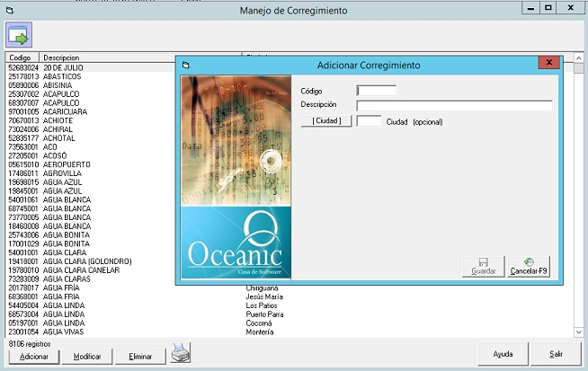Open Ayuda help button
Image resolution: width=588 pixels, height=371 pixels.
[503, 354]
